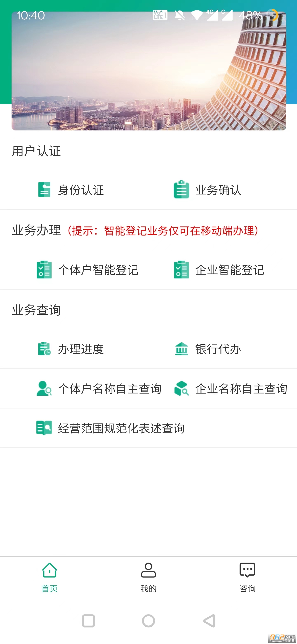297x644 pixels.
Task: Open recent apps with square button
Action: (88, 621)
